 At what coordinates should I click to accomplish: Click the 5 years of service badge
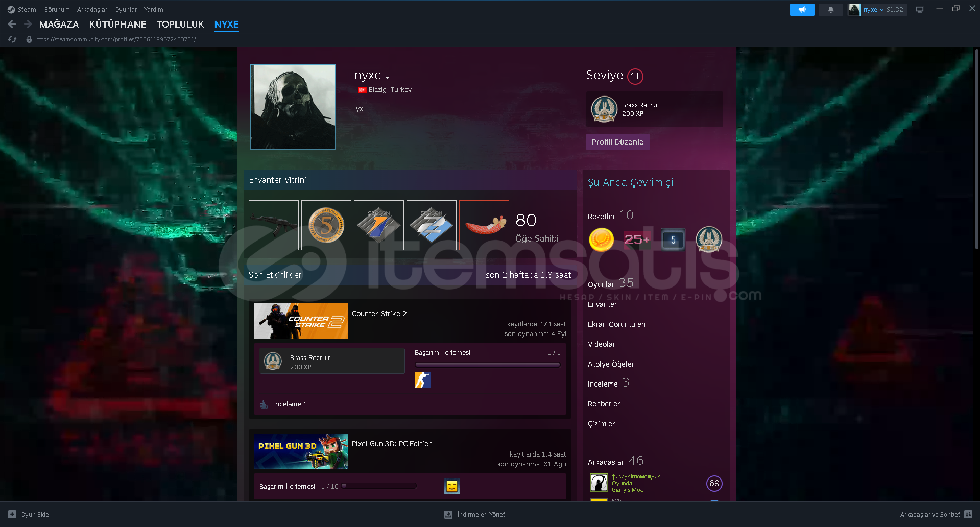click(673, 239)
